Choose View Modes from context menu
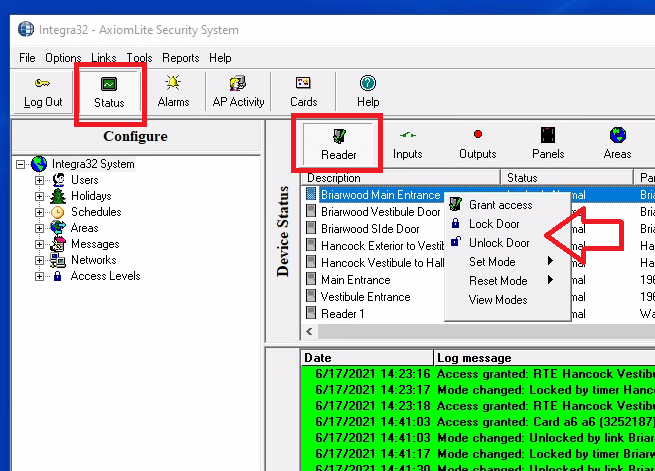Image resolution: width=655 pixels, height=471 pixels. point(508,300)
